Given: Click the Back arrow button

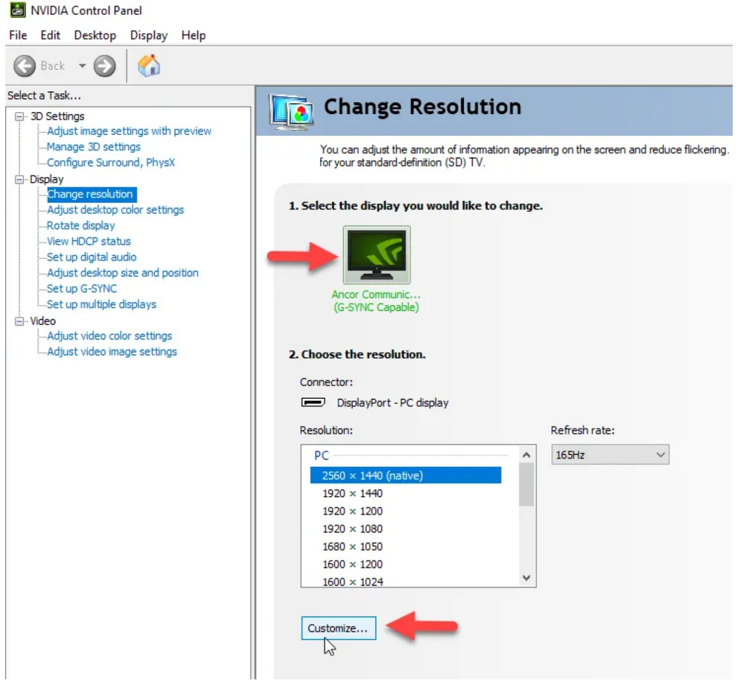Looking at the screenshot, I should (25, 66).
